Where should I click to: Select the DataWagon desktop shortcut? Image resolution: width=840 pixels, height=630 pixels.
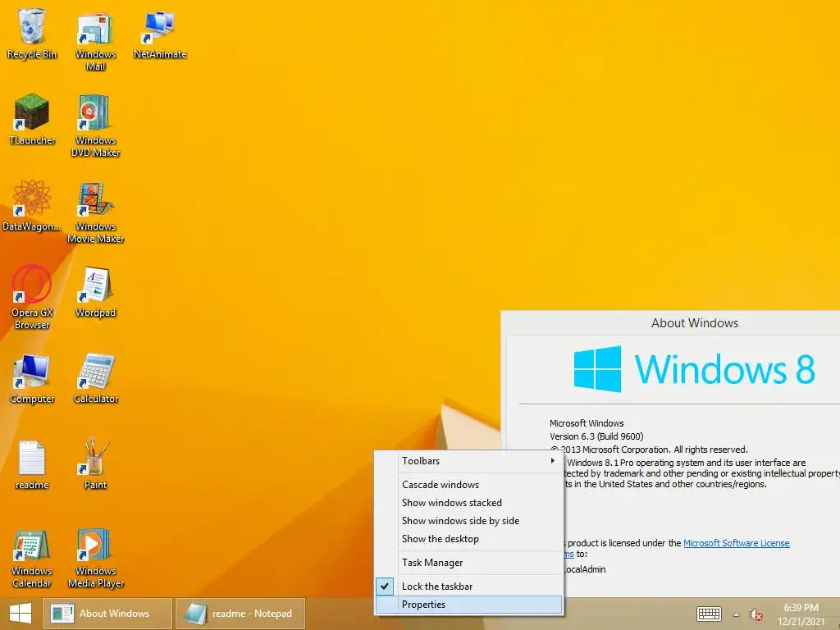(x=32, y=206)
